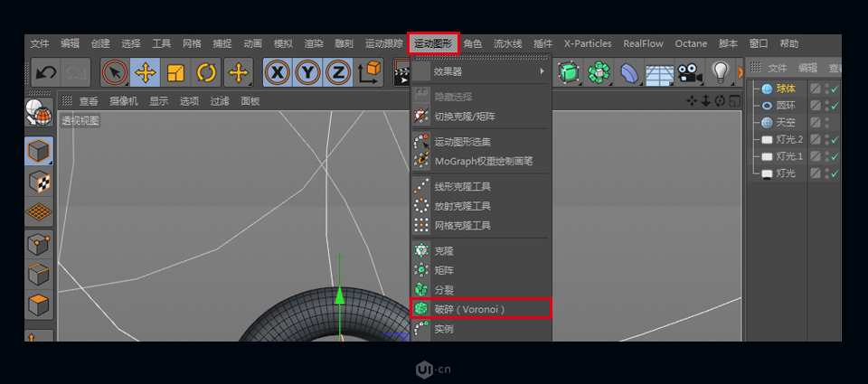This screenshot has width=868, height=384.
Task: Open the 创建 menu
Action: (100, 43)
